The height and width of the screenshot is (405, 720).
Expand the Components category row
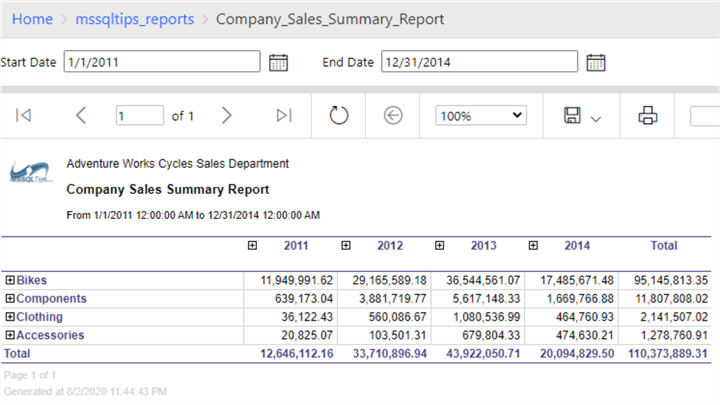point(10,299)
